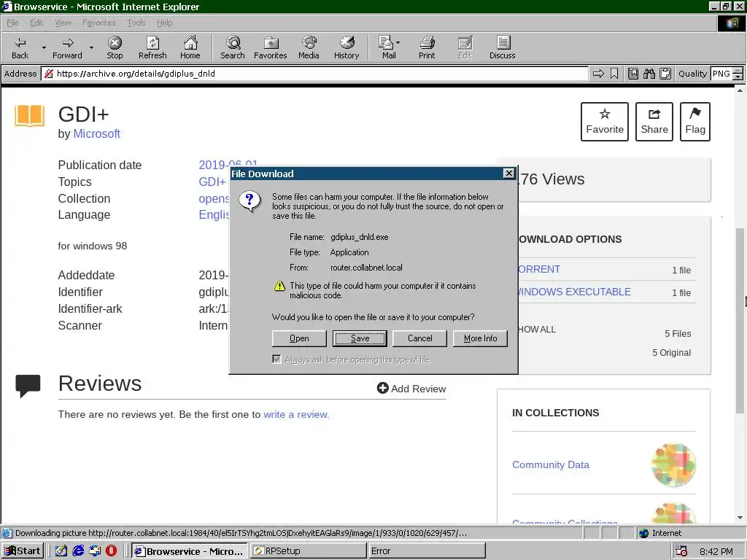Image resolution: width=747 pixels, height=560 pixels.
Task: Click the Forward arrow toolbar button
Action: tap(67, 47)
